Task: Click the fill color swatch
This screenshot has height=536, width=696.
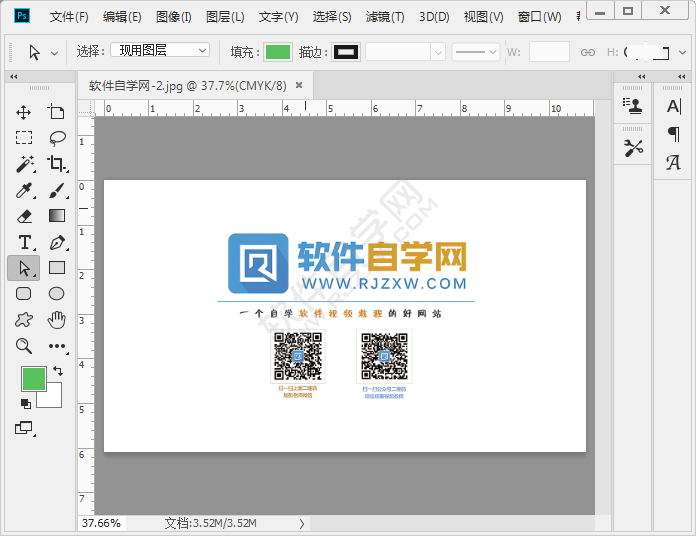Action: pos(278,52)
